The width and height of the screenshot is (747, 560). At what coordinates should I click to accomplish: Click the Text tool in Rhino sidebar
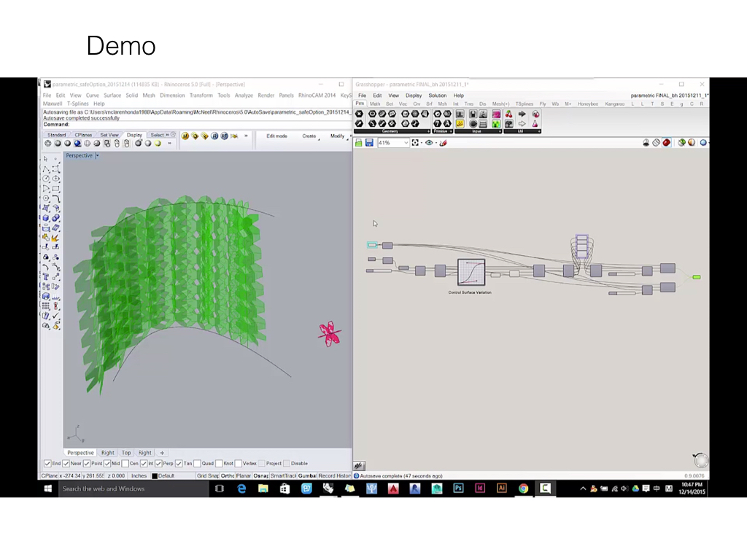tap(45, 276)
